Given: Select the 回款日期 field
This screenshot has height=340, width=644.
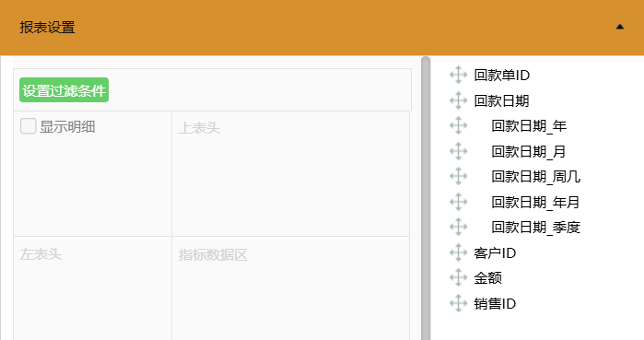Looking at the screenshot, I should tap(501, 100).
